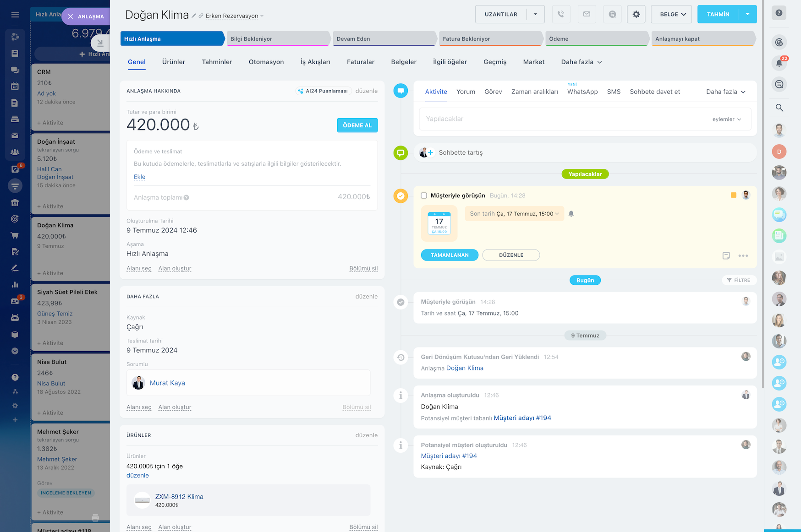Screen dimensions: 801x532
Task: Expand the Son tarih deadline dropdown
Action: coord(514,214)
